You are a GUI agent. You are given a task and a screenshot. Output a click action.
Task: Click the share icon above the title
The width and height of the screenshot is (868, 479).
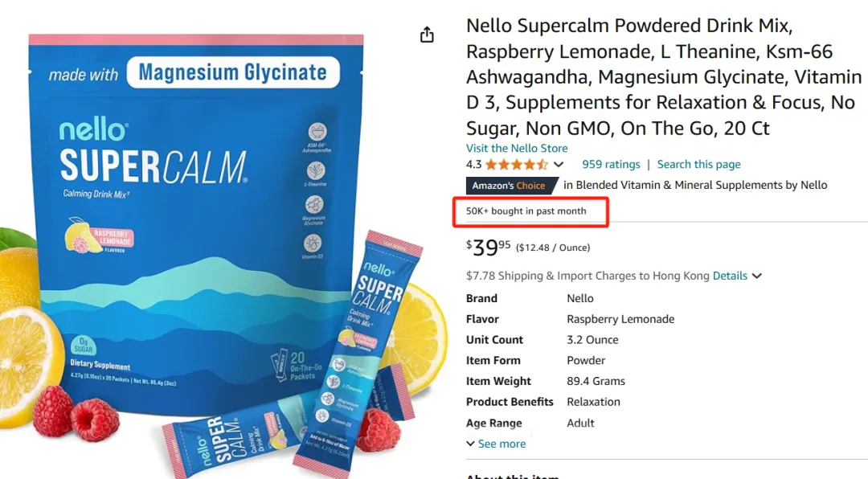(427, 35)
